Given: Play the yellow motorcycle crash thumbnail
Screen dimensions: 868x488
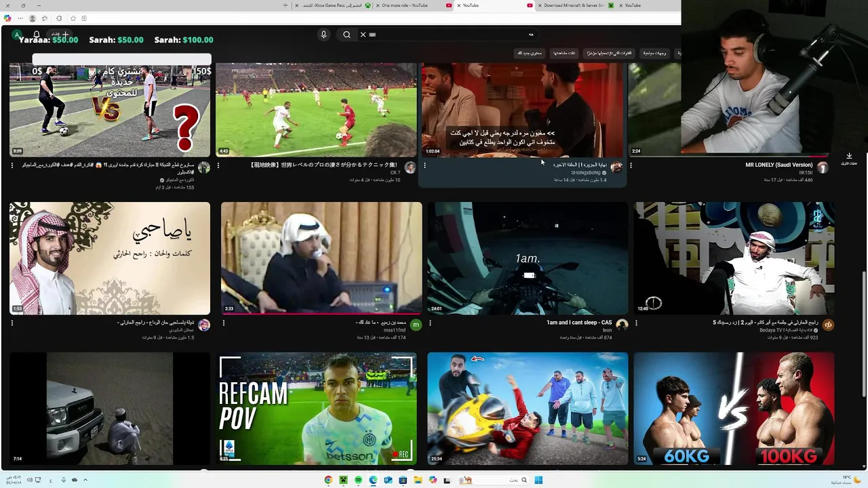Looking at the screenshot, I should pos(528,408).
